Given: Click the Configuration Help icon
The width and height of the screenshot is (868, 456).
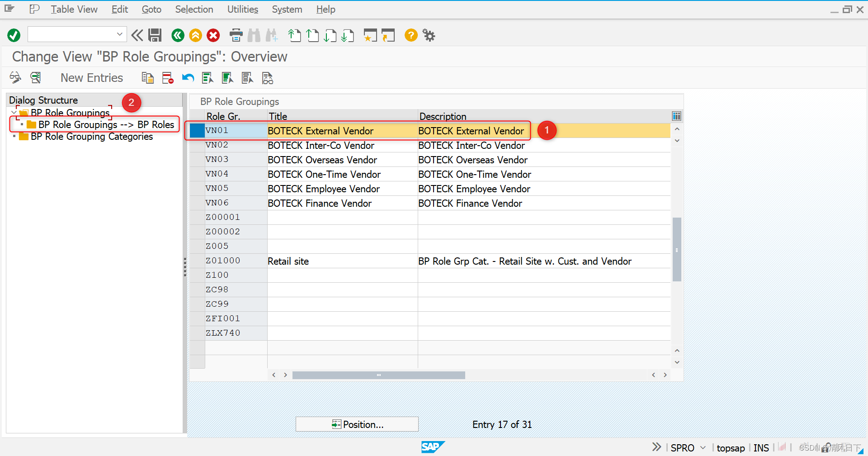Looking at the screenshot, I should pyautogui.click(x=268, y=78).
